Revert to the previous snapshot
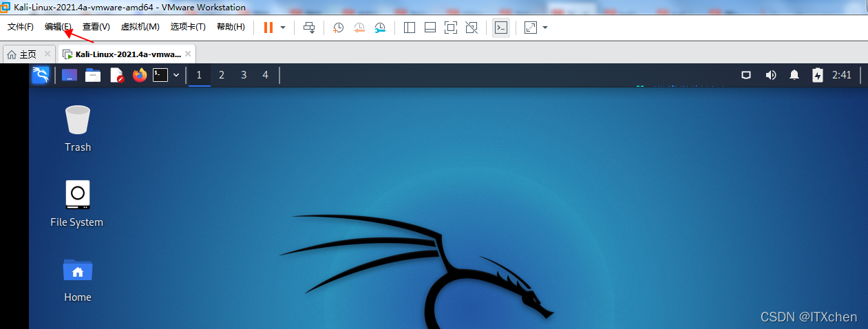This screenshot has height=329, width=868. (359, 28)
